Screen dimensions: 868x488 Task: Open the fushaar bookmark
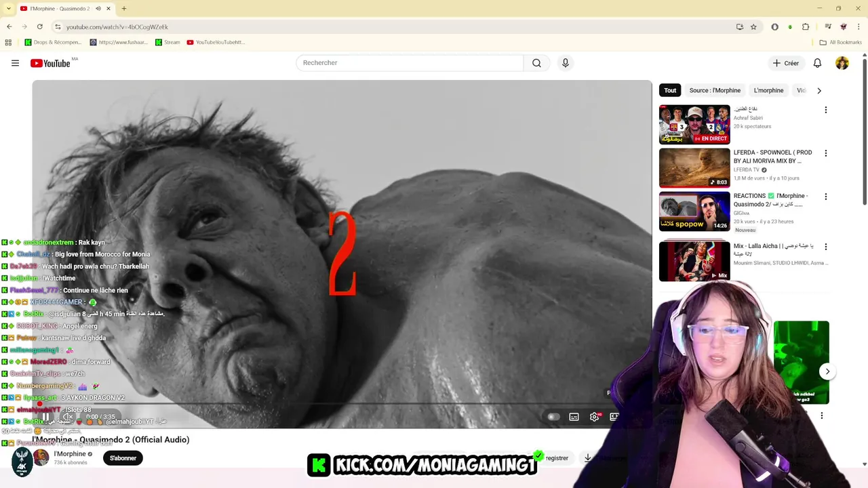point(119,42)
